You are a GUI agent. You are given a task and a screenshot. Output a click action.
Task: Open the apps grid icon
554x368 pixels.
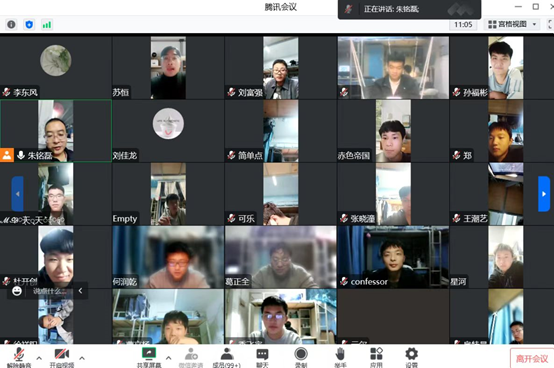(376, 357)
